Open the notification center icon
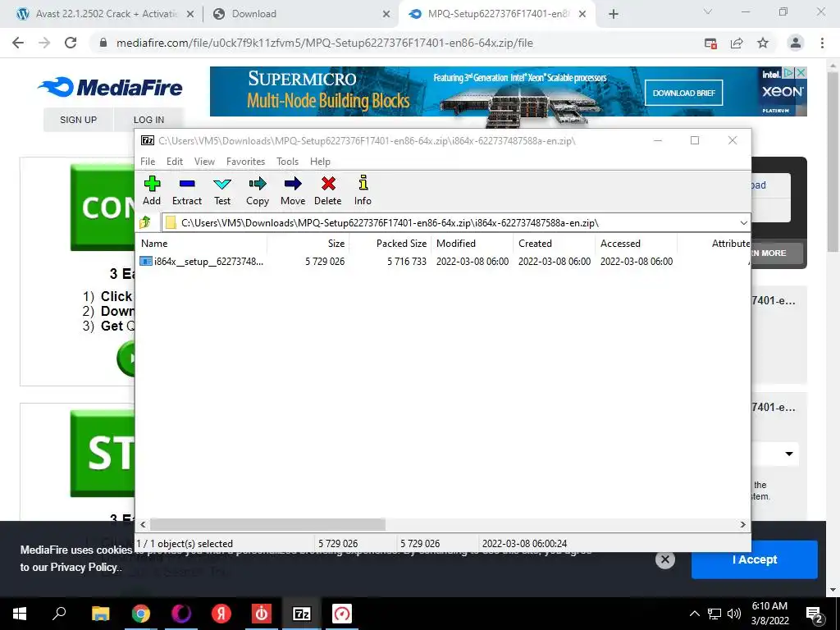Image resolution: width=840 pixels, height=630 pixels. click(815, 614)
